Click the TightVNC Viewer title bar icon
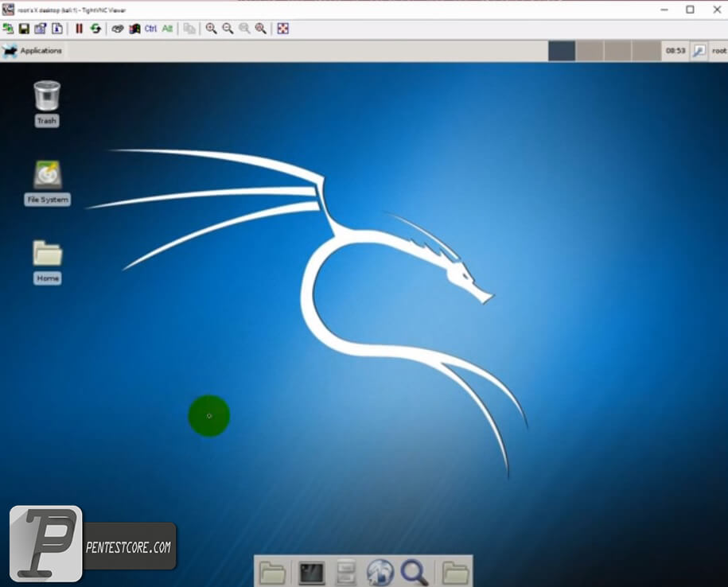 8,10
